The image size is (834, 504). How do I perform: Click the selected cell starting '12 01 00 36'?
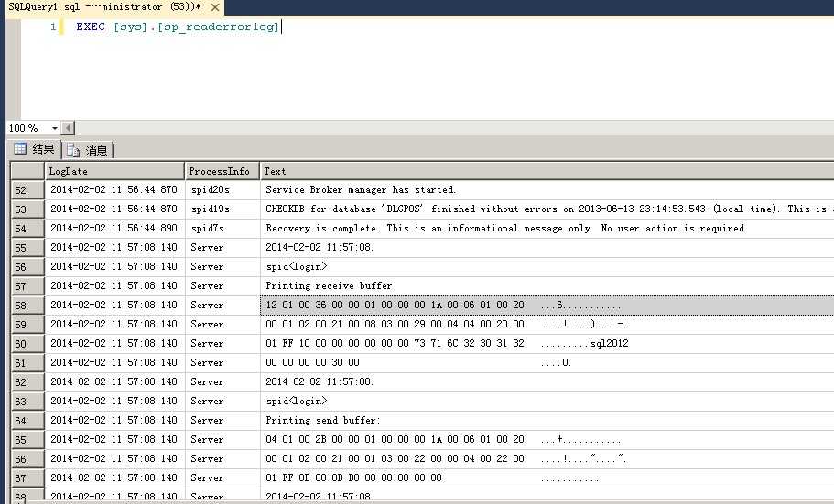click(x=547, y=306)
